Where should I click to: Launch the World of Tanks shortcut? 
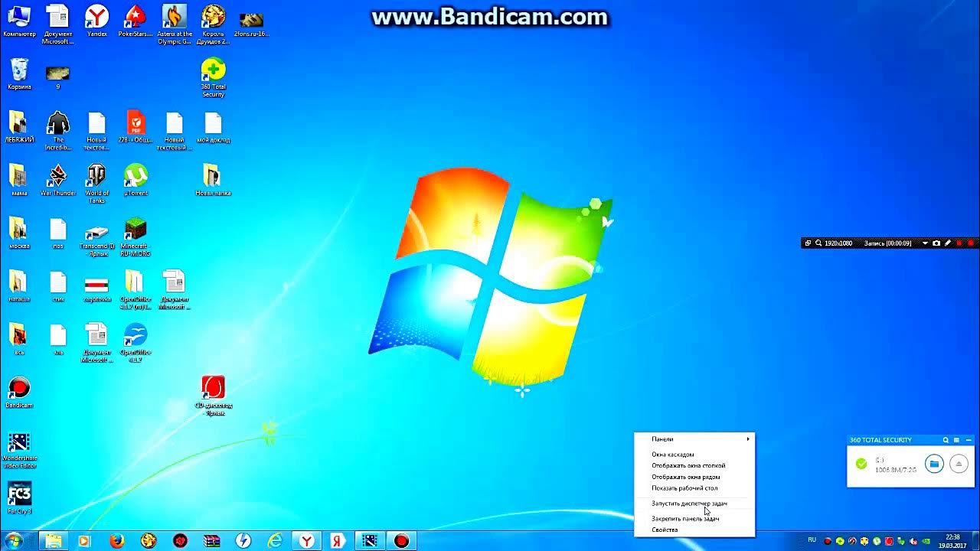pos(96,184)
